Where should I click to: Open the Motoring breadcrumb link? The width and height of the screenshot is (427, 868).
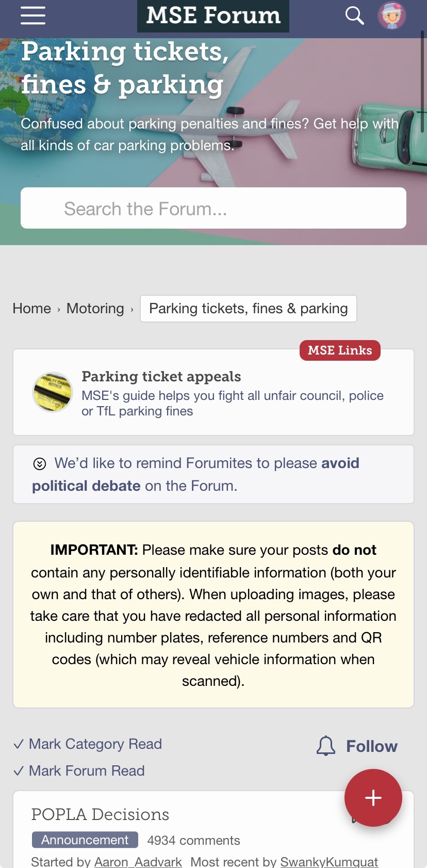click(x=95, y=309)
